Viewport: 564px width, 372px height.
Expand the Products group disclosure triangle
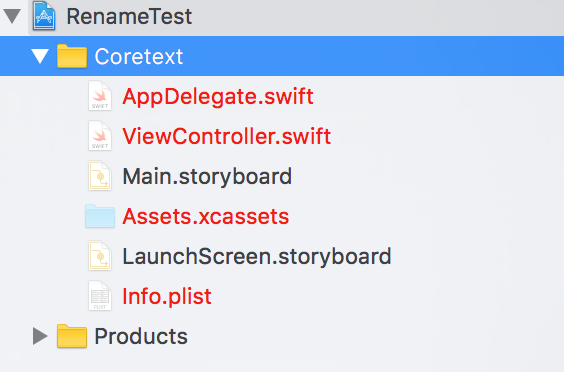click(x=40, y=336)
